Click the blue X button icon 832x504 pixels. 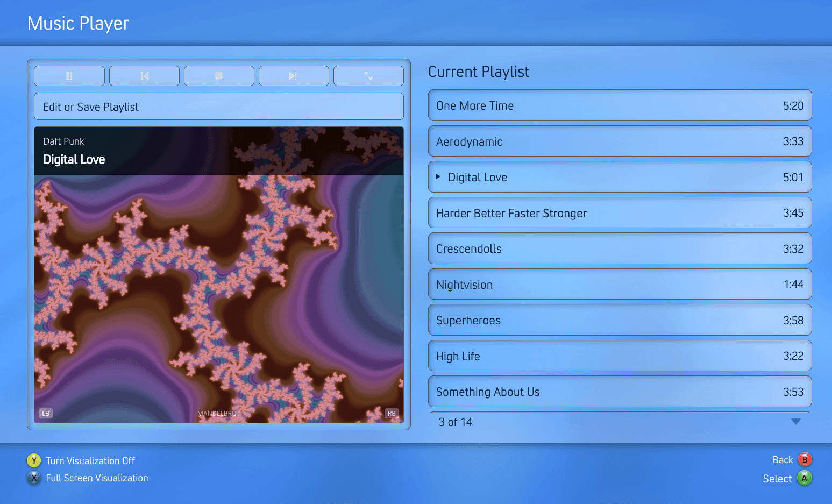click(34, 478)
